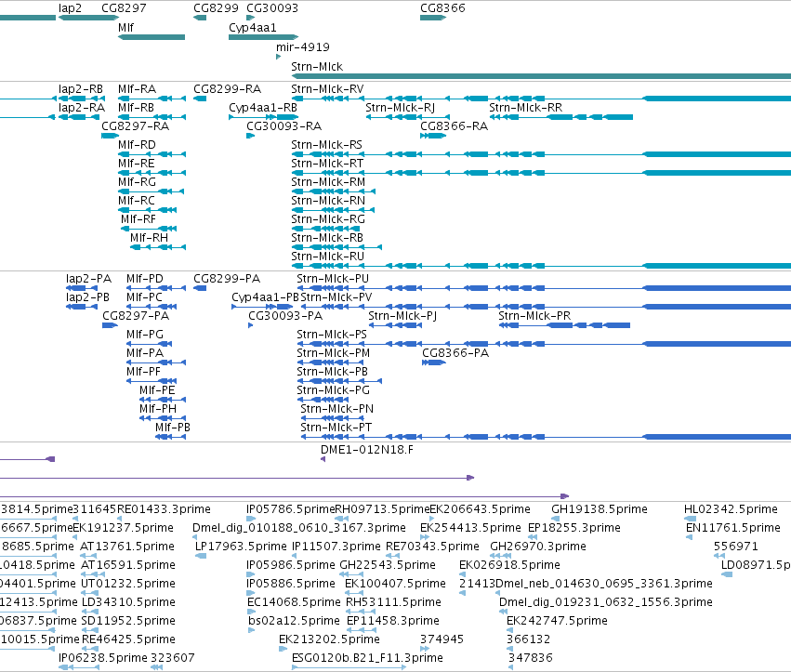This screenshot has width=791, height=672.
Task: Click feature 374945
Action: point(442,639)
